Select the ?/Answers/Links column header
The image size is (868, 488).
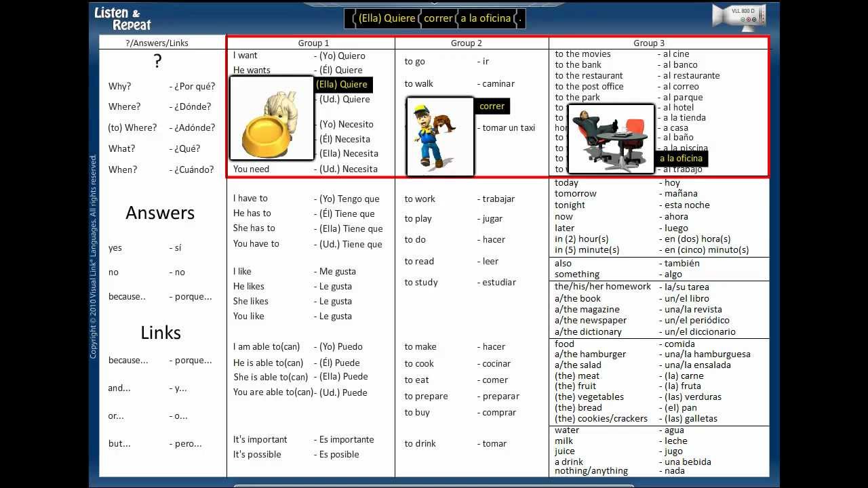click(x=157, y=43)
